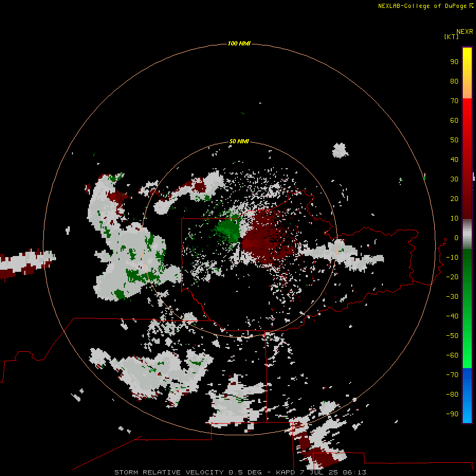
Task: Click the KAPD radar station identifier
Action: 286,472
